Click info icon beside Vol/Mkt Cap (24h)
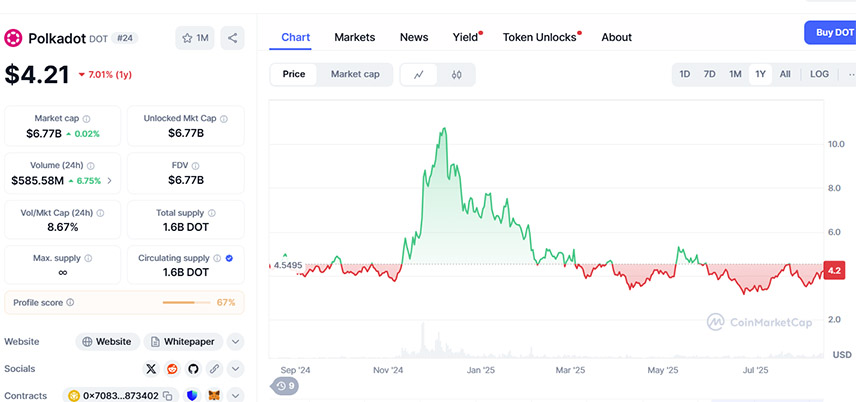This screenshot has height=402, width=856. (100, 213)
